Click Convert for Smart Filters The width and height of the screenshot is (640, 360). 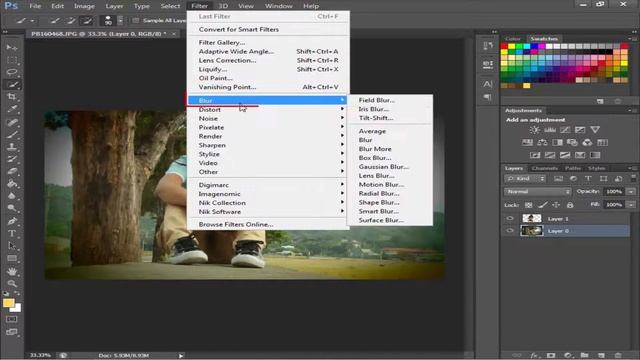pyautogui.click(x=239, y=29)
